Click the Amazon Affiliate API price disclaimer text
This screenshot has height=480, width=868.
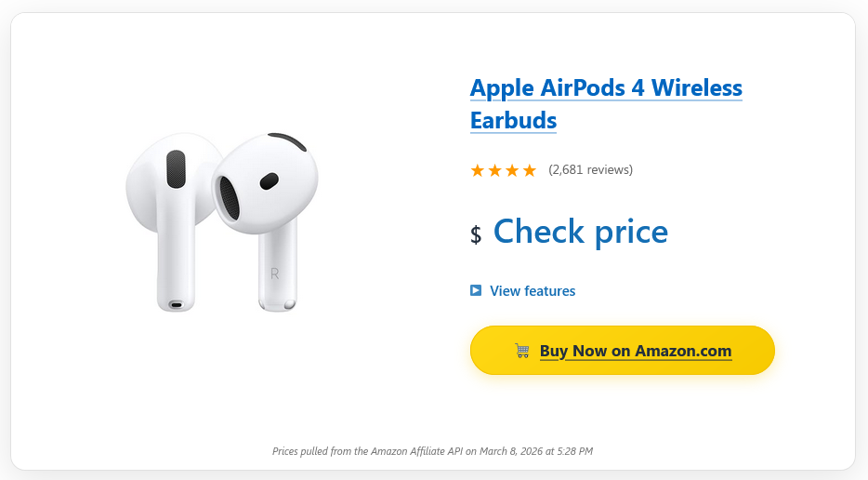click(x=432, y=451)
